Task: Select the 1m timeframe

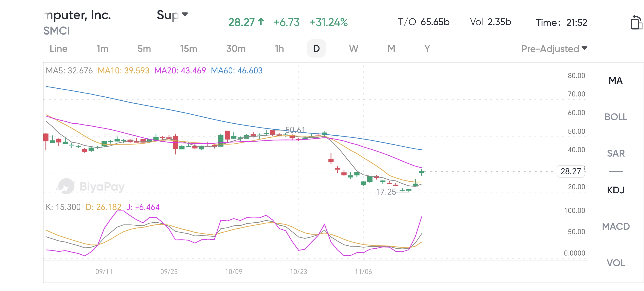Action: pyautogui.click(x=103, y=49)
